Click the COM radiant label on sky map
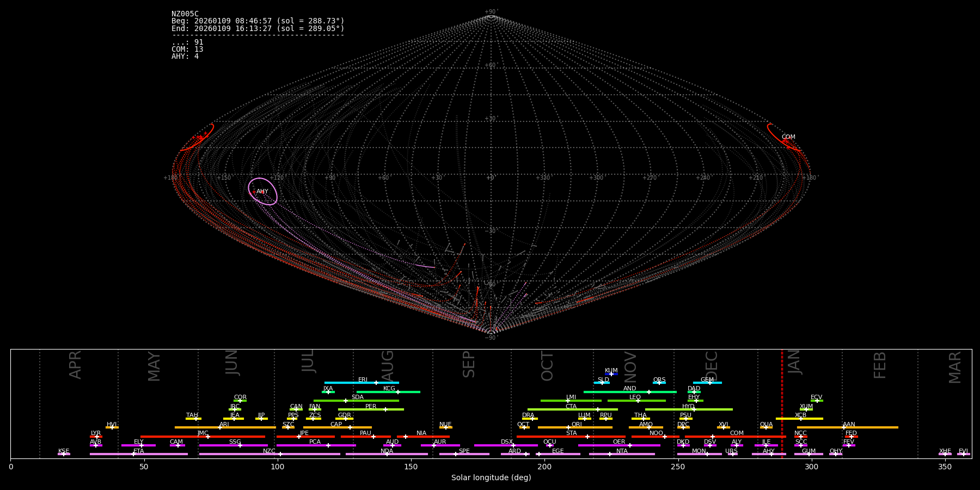980x490 pixels. click(788, 137)
